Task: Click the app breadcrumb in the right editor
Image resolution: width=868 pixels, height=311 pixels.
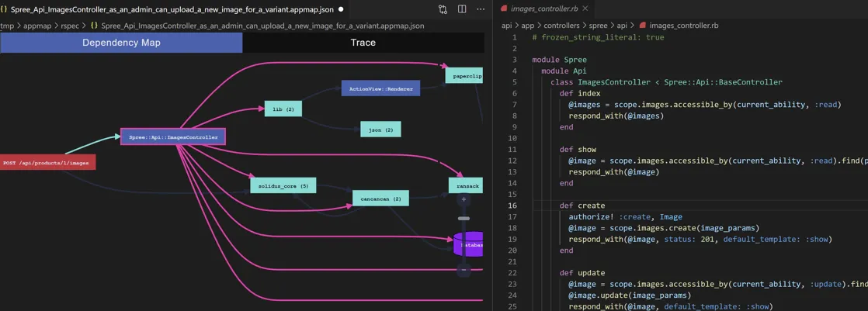Action: (527, 26)
